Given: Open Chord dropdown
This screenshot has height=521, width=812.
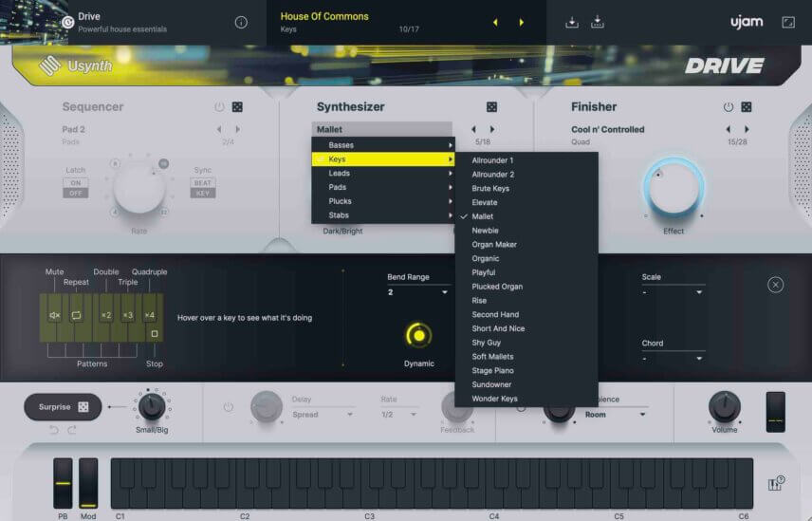Looking at the screenshot, I should (673, 358).
